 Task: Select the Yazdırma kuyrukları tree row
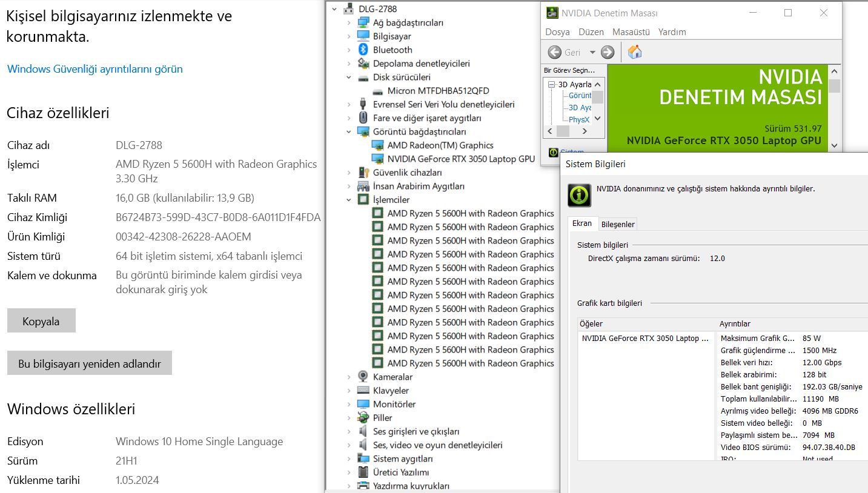pyautogui.click(x=411, y=486)
